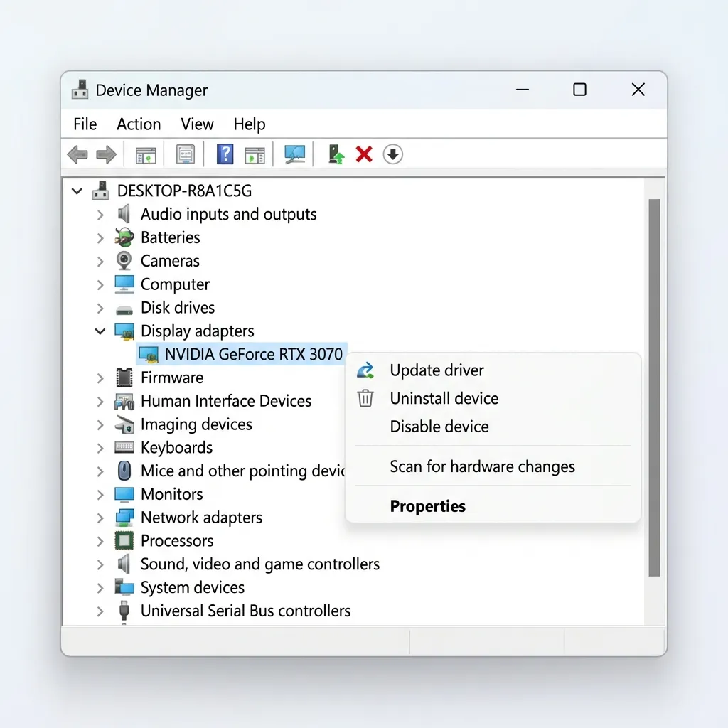This screenshot has width=728, height=728.
Task: Click the speaker icon beside Audio inputs and outputs
Action: point(124,214)
